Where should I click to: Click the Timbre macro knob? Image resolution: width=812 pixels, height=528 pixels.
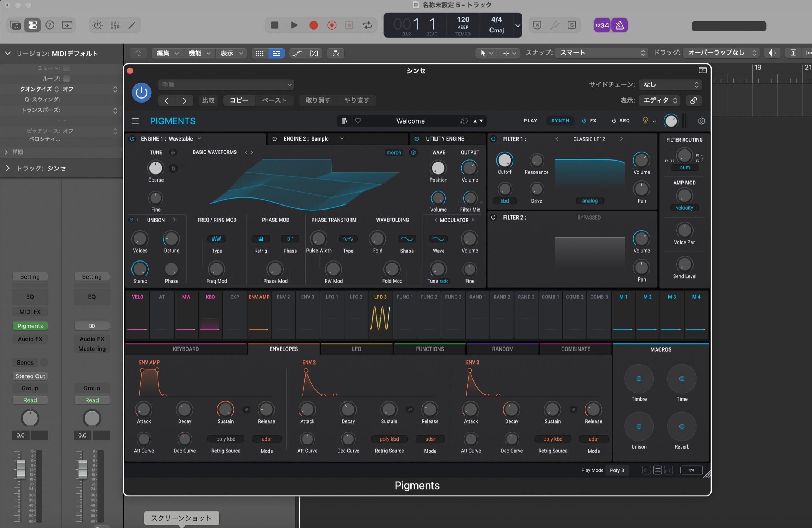tap(639, 379)
